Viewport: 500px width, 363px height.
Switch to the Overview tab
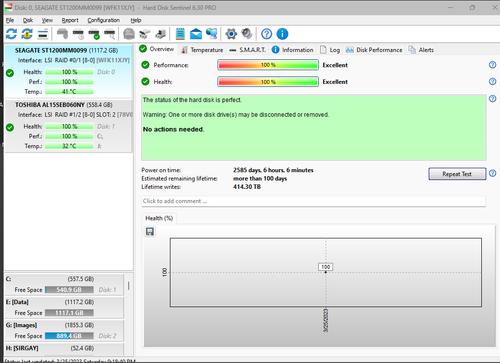pos(157,49)
